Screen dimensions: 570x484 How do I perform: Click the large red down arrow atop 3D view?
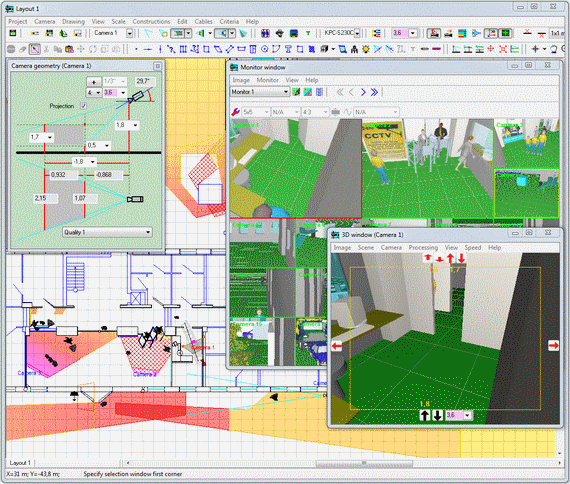coord(461,258)
